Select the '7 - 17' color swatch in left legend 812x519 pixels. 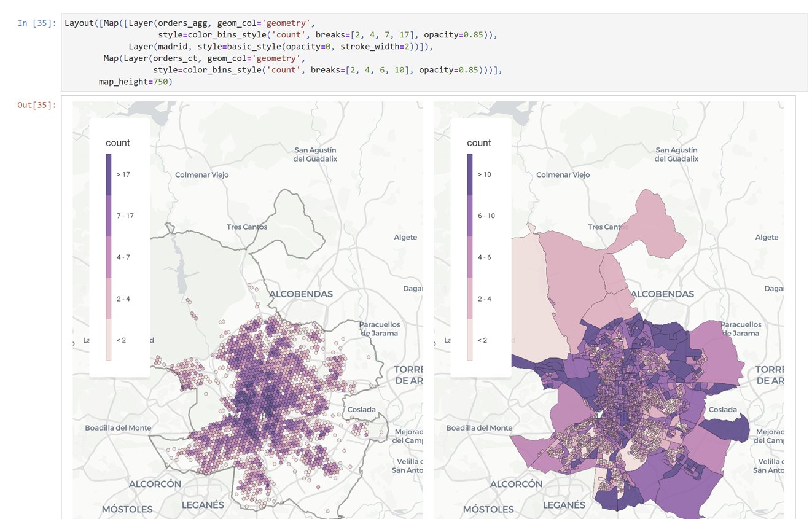pyautogui.click(x=109, y=216)
